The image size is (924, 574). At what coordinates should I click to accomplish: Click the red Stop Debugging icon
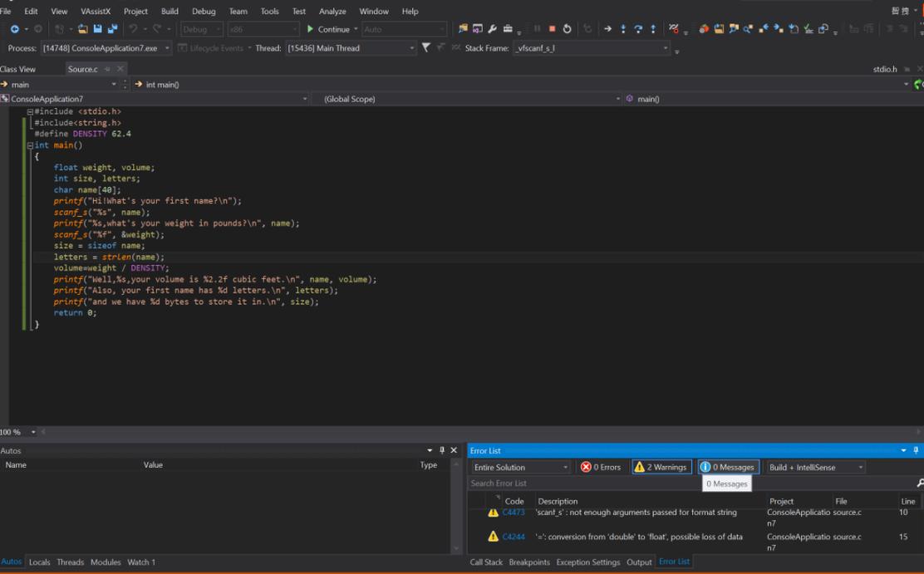pyautogui.click(x=552, y=29)
